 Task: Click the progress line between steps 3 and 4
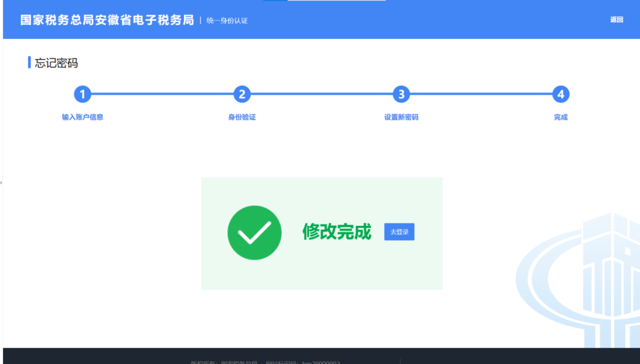(x=481, y=94)
